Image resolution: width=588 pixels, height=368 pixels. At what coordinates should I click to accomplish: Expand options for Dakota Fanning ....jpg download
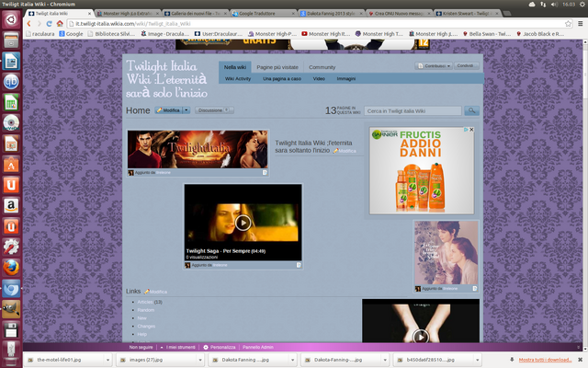coord(293,360)
